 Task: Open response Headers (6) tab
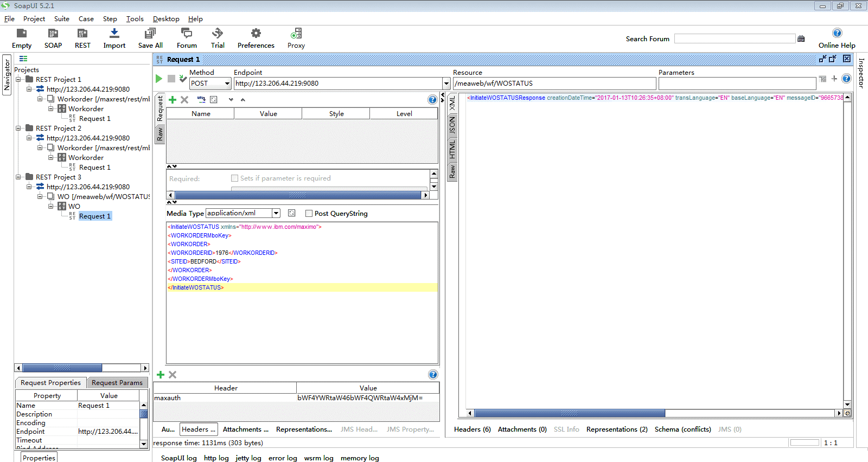tap(472, 429)
